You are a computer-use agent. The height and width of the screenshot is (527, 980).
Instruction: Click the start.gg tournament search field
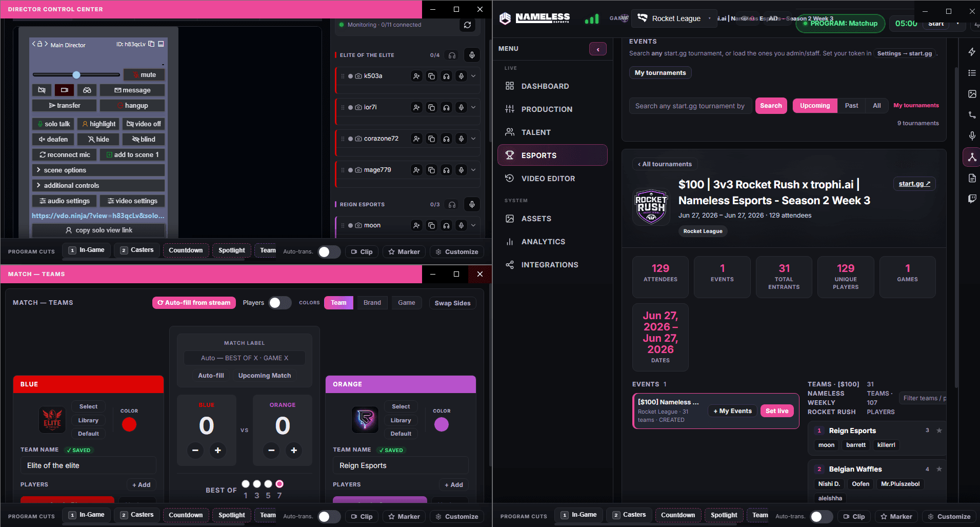pos(690,106)
